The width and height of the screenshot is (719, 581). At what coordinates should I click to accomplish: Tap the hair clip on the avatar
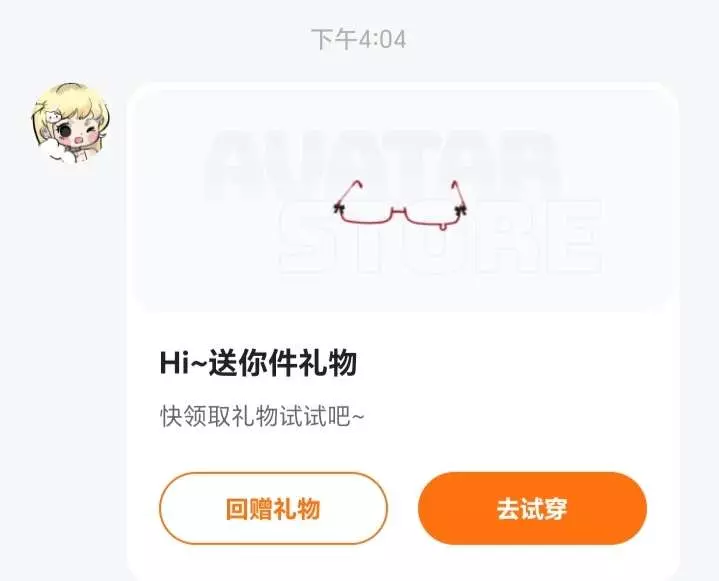click(52, 117)
